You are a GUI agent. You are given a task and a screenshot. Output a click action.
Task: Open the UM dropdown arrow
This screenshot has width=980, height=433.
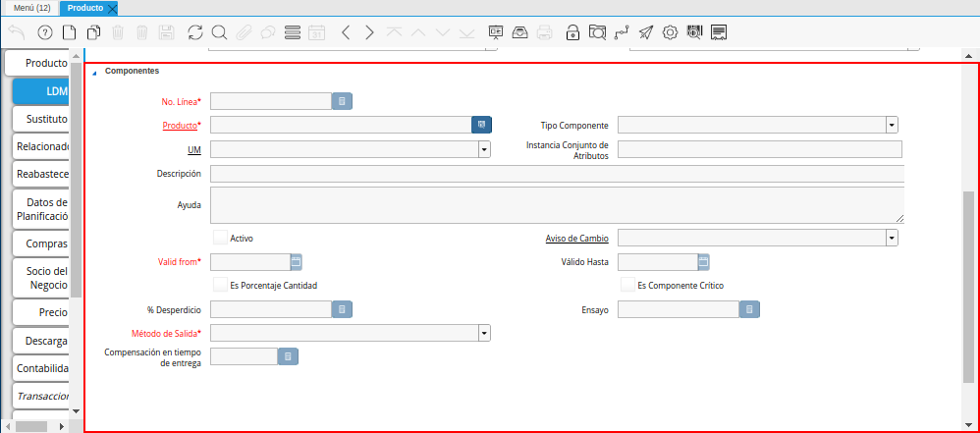coord(484,149)
